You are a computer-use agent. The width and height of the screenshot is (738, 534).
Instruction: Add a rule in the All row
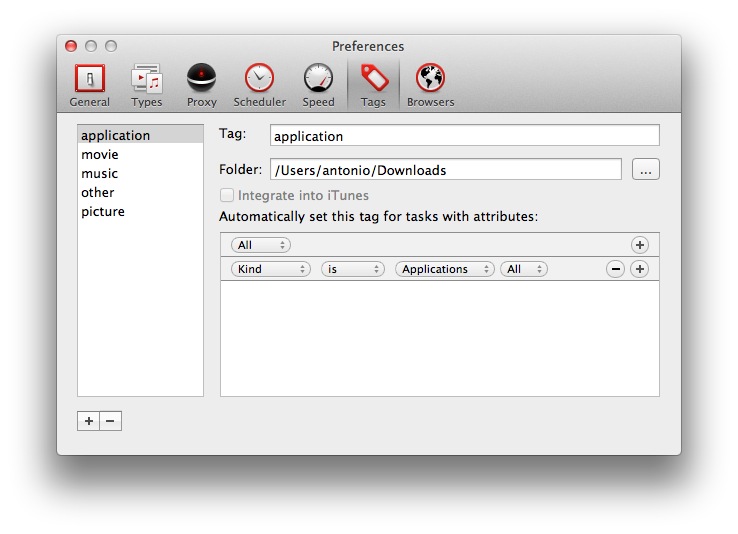pos(639,245)
